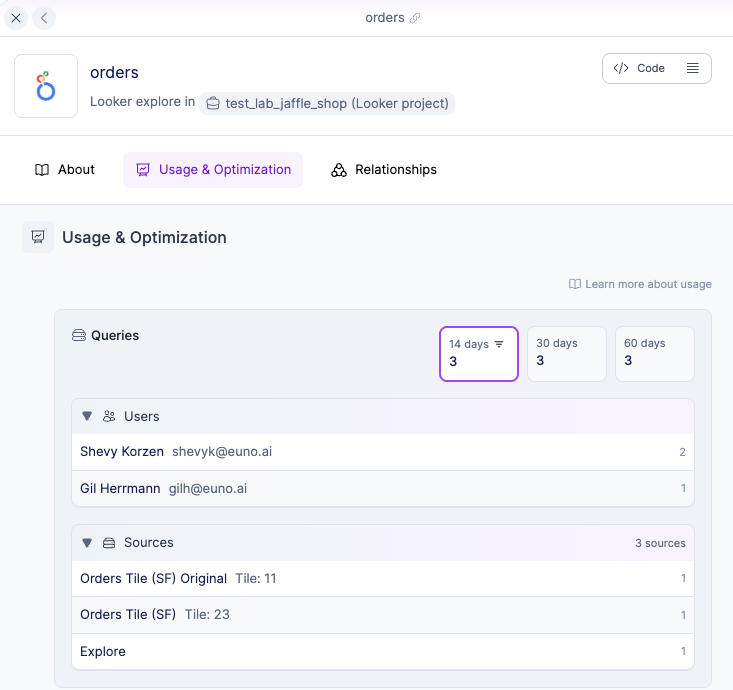Click the filter icon in 14 days card
The image size is (733, 690).
point(500,344)
